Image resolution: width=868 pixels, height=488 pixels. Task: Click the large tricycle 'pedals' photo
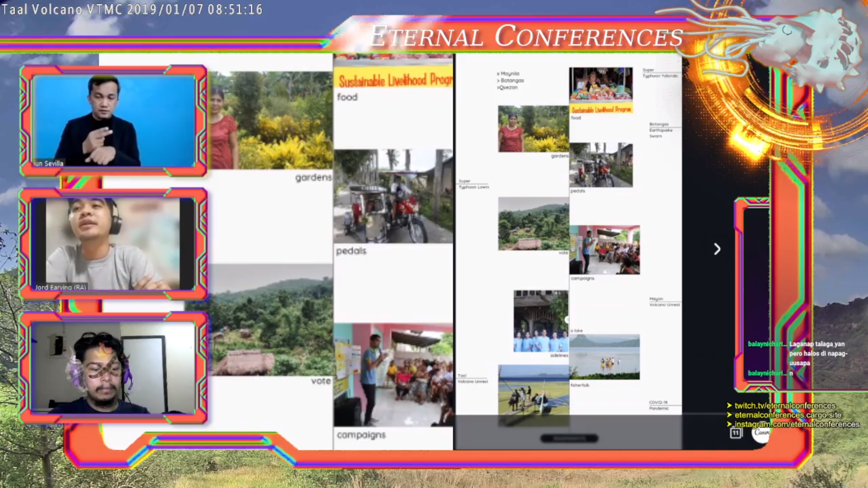pos(393,197)
